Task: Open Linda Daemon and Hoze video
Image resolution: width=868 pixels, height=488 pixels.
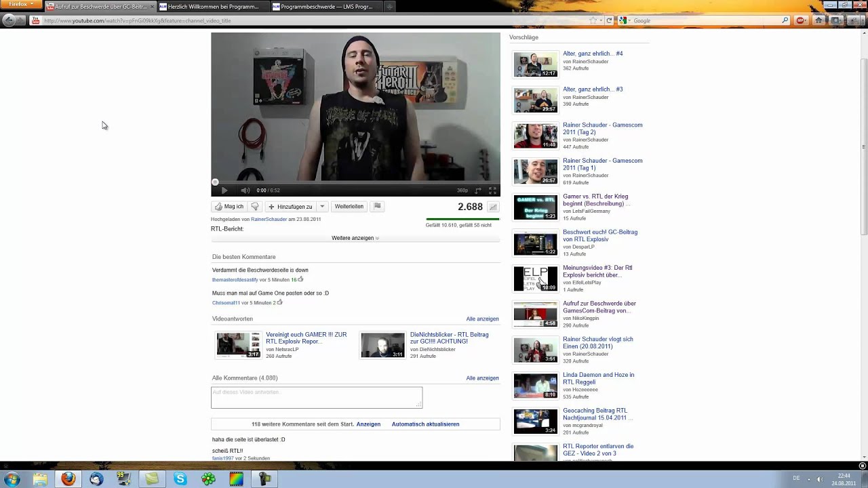Action: (x=598, y=379)
